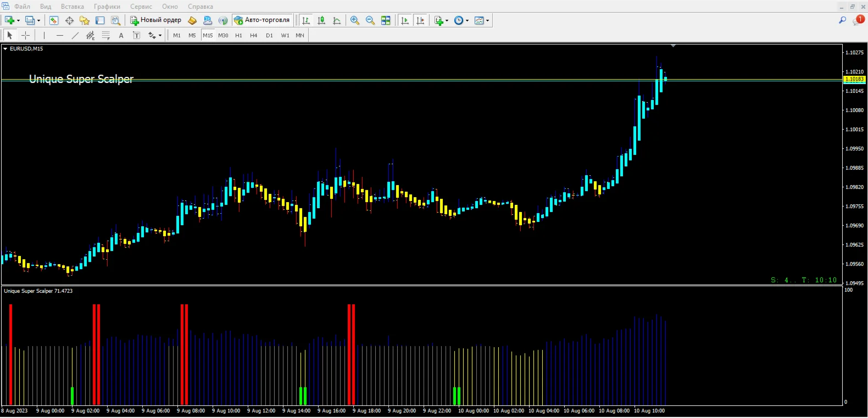Expand the New Chart dropdown arrow
868x418 pixels.
point(18,21)
